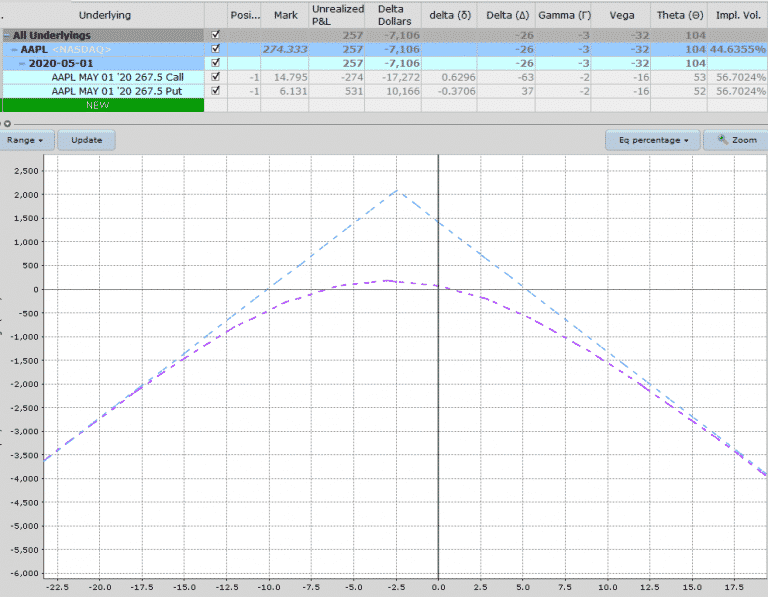Collapse the AAPL NASDAQ row
The height and width of the screenshot is (597, 768).
coord(13,49)
